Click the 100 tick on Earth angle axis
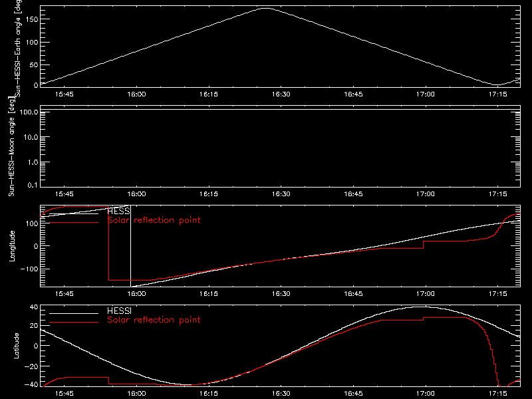Viewport: 532px width, 399px height. pyautogui.click(x=32, y=42)
